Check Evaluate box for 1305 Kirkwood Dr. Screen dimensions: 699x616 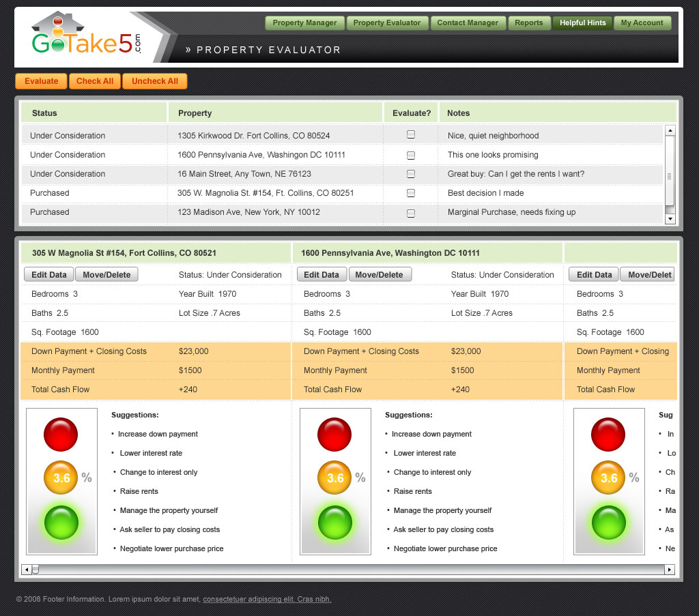click(411, 135)
